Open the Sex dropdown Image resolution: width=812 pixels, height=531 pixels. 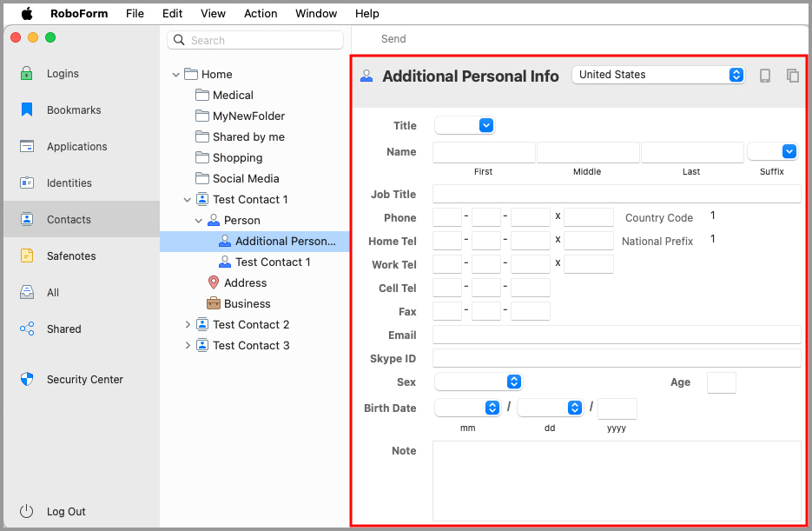pos(479,382)
